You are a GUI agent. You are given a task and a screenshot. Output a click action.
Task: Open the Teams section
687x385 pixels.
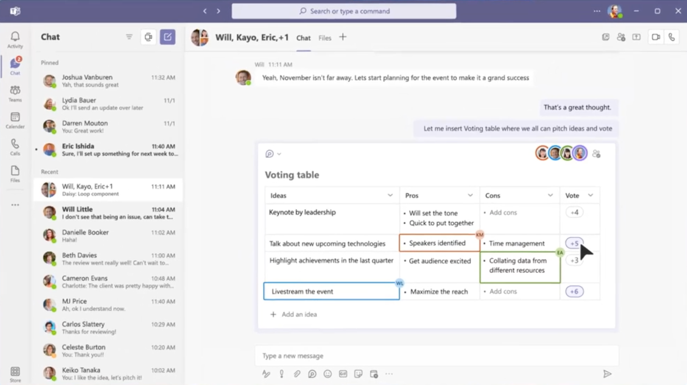[x=15, y=93]
